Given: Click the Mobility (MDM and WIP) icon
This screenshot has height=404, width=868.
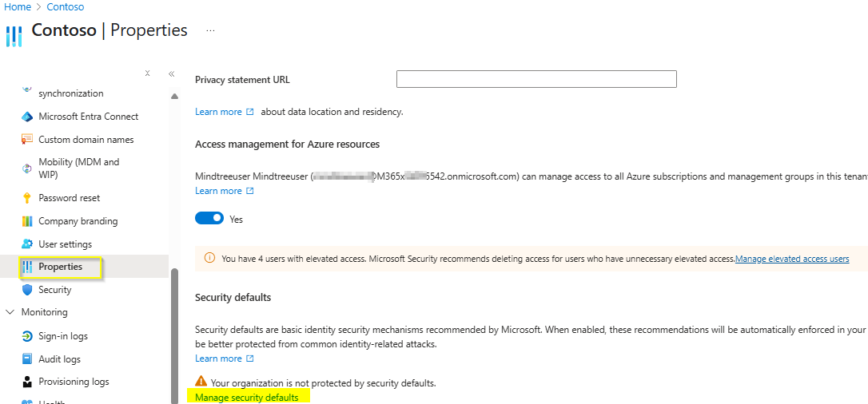Looking at the screenshot, I should (27, 168).
